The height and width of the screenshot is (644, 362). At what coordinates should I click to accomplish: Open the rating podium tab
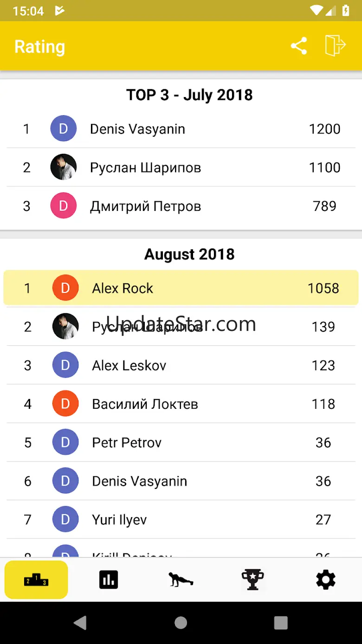(x=36, y=579)
